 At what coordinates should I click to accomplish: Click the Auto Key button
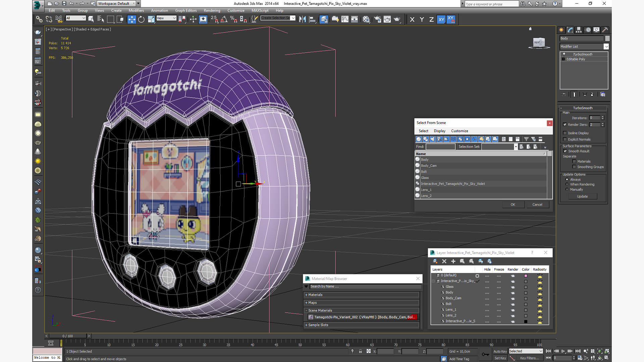pyautogui.click(x=500, y=352)
